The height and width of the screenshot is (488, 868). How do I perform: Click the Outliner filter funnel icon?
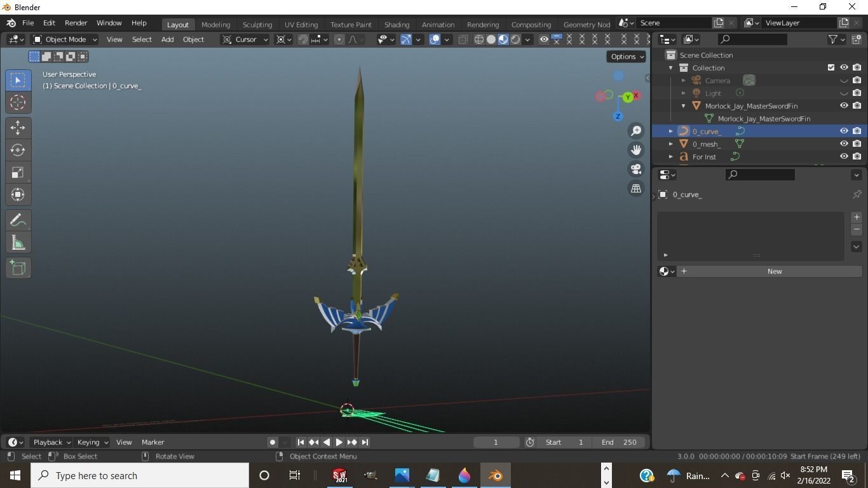(x=832, y=39)
